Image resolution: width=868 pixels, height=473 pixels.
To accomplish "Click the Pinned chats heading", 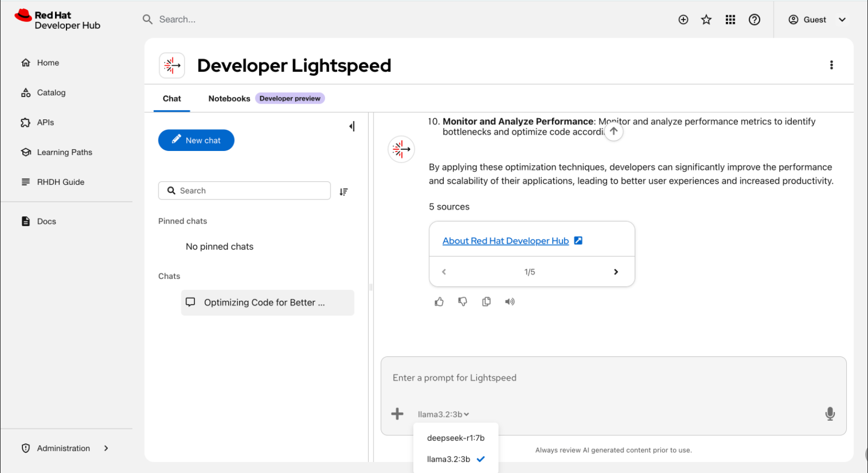I will [x=182, y=221].
